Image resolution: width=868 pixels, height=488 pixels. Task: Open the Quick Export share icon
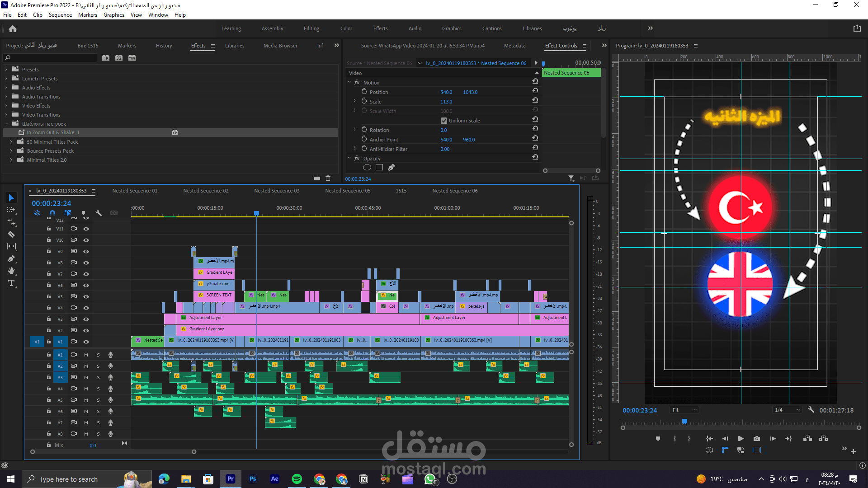(857, 28)
